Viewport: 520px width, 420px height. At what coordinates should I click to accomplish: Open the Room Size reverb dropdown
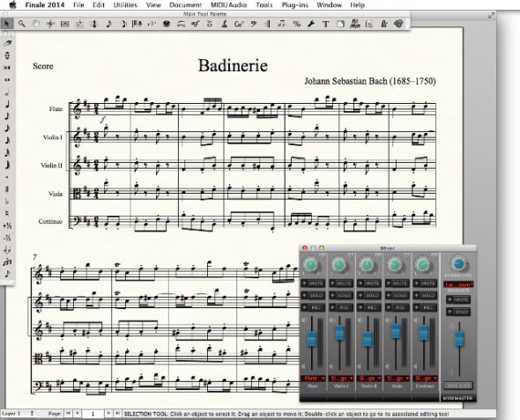pos(458,284)
